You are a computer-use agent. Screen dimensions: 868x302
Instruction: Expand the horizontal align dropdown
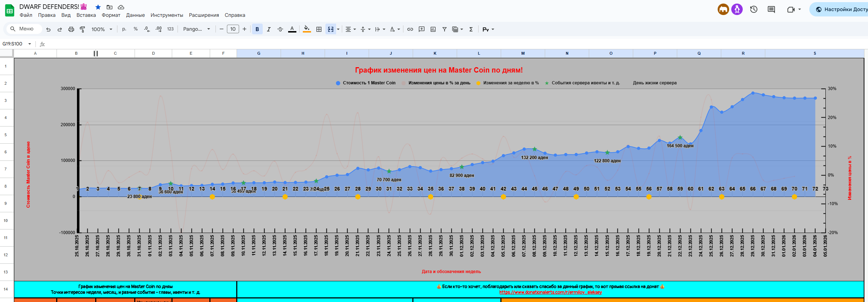pos(350,29)
